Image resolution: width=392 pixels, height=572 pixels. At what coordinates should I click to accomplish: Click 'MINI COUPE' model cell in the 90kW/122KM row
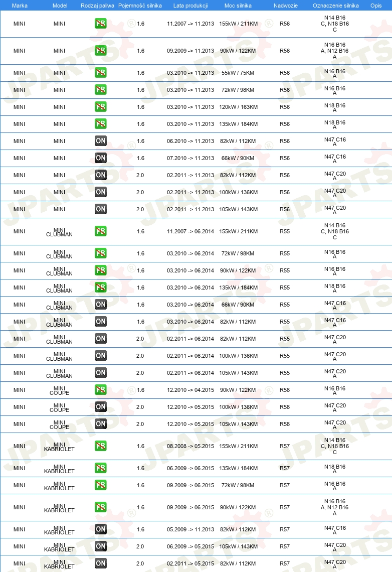[59, 391]
